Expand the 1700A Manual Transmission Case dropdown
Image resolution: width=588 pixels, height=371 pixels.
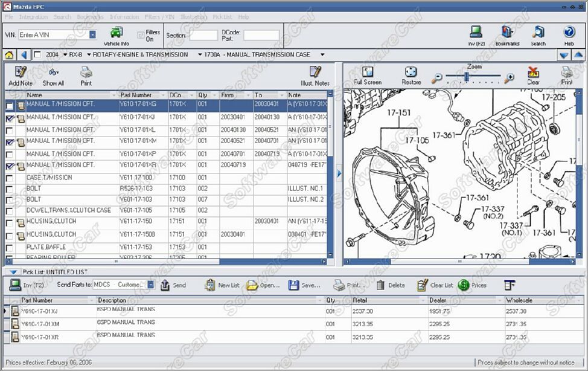coord(322,55)
